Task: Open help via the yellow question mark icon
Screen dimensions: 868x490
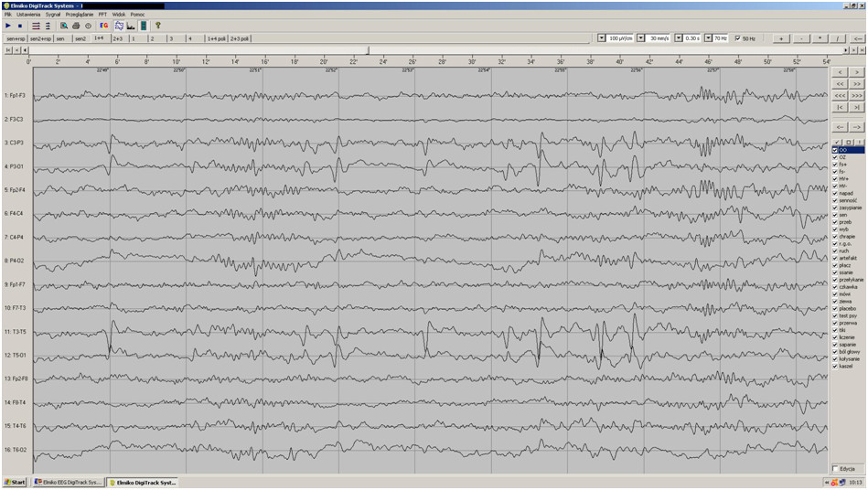Action: point(157,26)
